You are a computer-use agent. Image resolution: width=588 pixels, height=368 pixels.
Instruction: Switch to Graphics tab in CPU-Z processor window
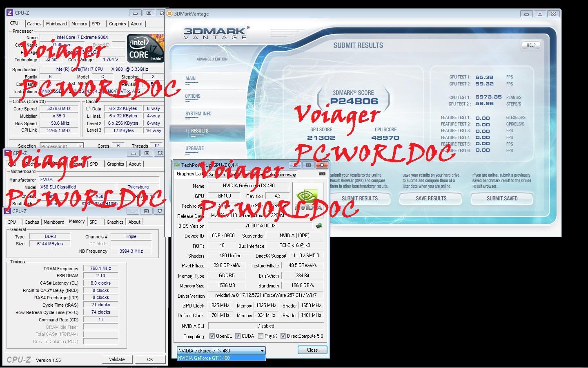(x=118, y=24)
